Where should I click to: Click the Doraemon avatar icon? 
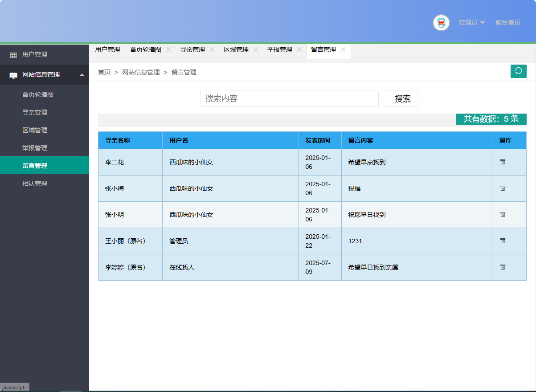click(441, 23)
